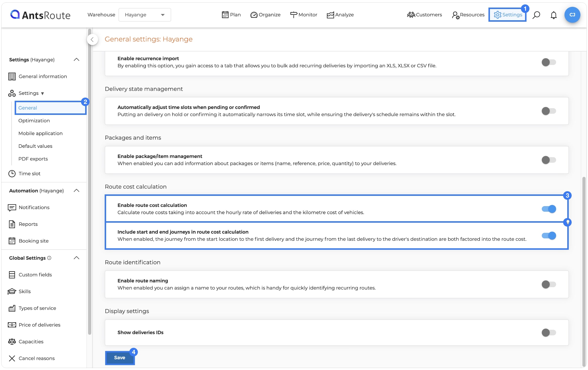Image resolution: width=588 pixels, height=370 pixels.
Task: Collapse the sidebar with the back arrow
Action: point(92,40)
